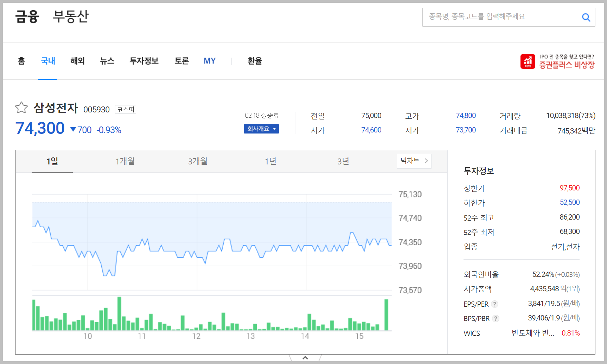Switch to the 부동산 section
Screen dimensions: 607x364
pyautogui.click(x=71, y=17)
